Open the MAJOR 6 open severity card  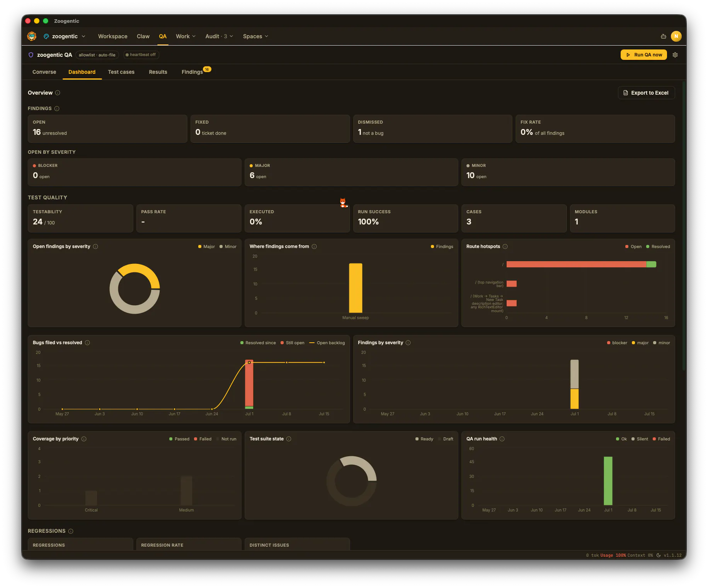coord(351,172)
